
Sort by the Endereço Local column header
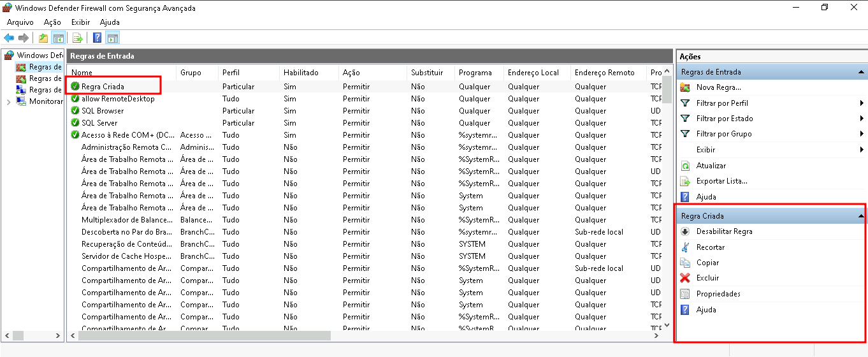[537, 72]
